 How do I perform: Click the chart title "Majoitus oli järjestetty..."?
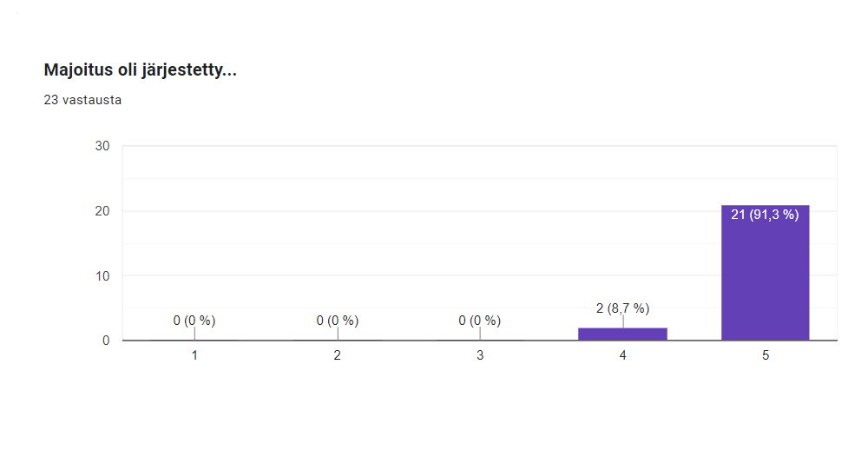pyautogui.click(x=140, y=70)
